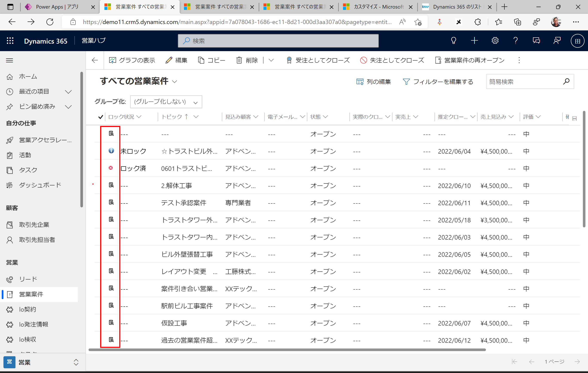Expand the すべての営業案件 view selector

click(x=174, y=82)
